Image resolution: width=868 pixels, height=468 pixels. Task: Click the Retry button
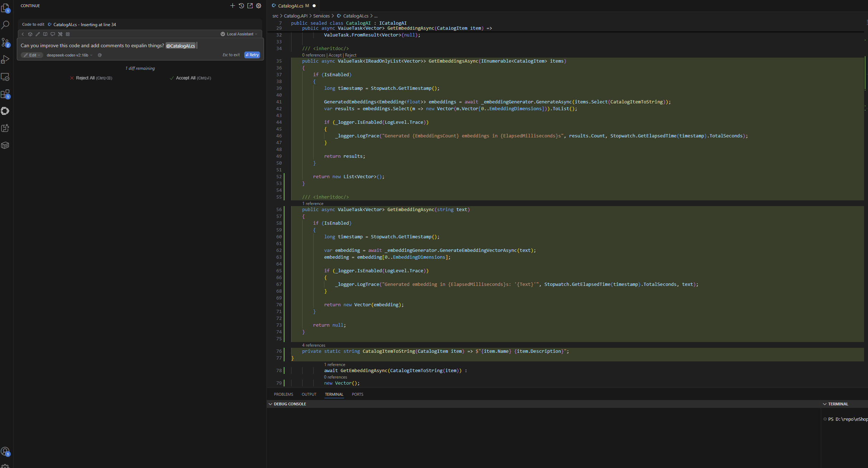[252, 55]
